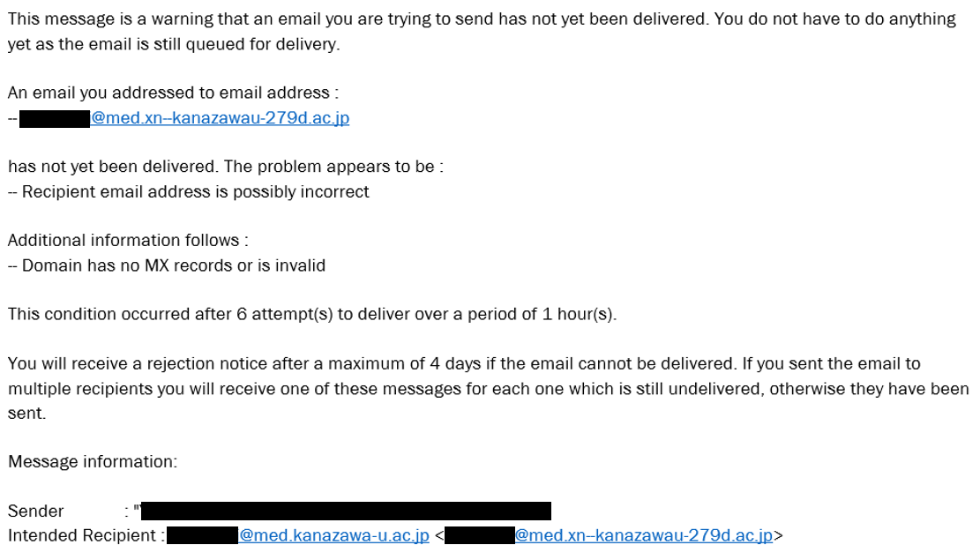Click the redacted username after "Intended Recipient :"

tap(203, 535)
